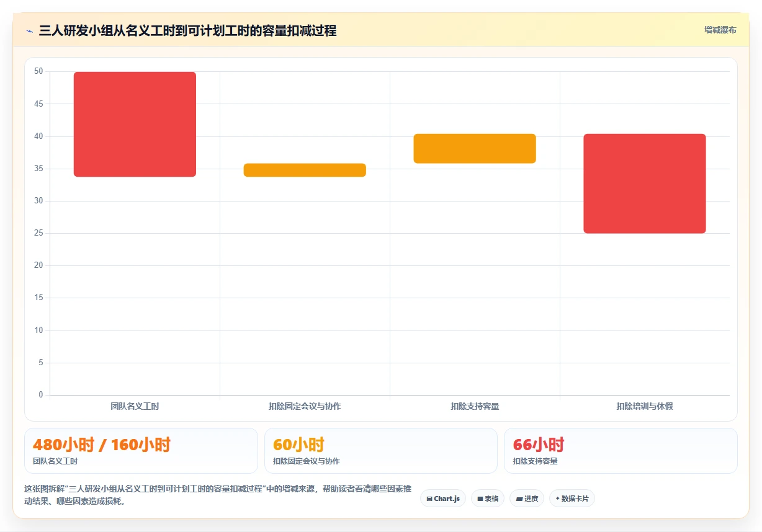Click the red 团队名义工时 bar

[135, 124]
